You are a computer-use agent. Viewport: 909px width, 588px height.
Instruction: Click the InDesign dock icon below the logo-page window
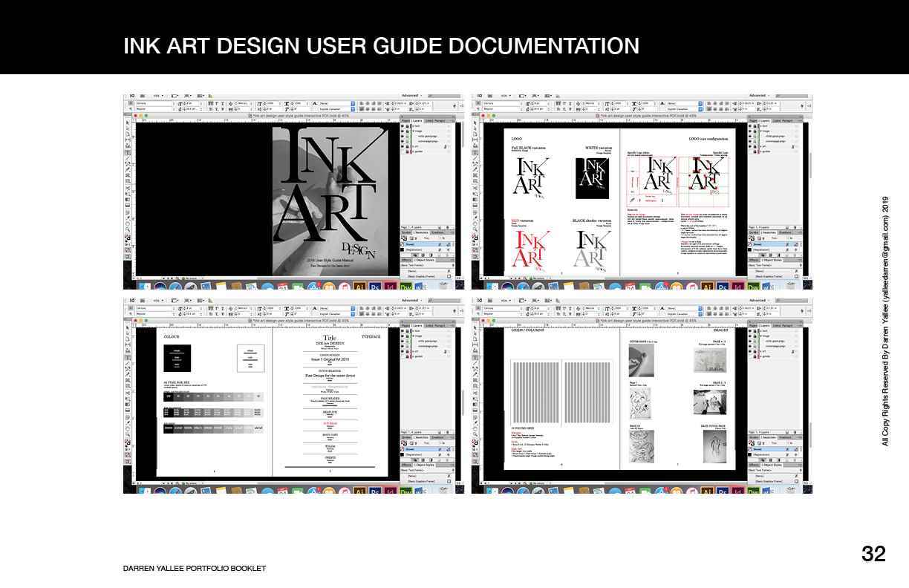pos(738,287)
